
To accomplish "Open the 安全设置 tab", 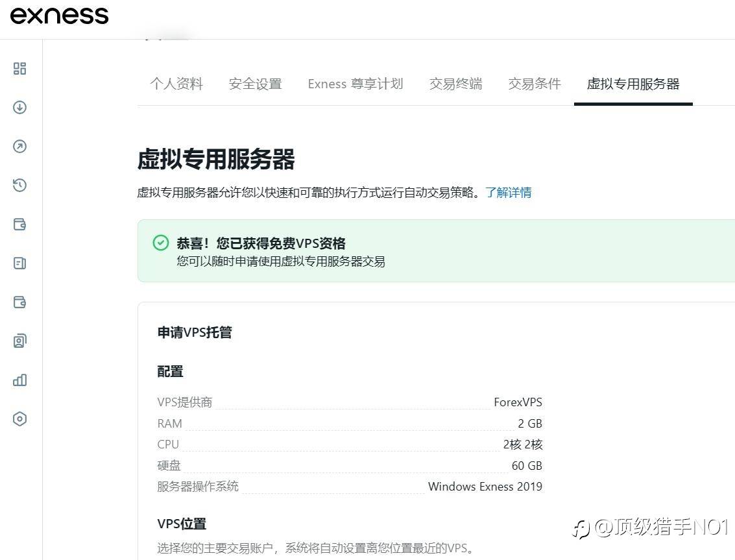I will click(x=255, y=84).
